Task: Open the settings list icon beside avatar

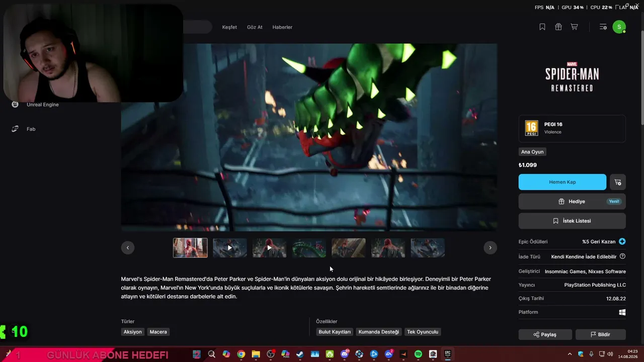Action: point(603,27)
